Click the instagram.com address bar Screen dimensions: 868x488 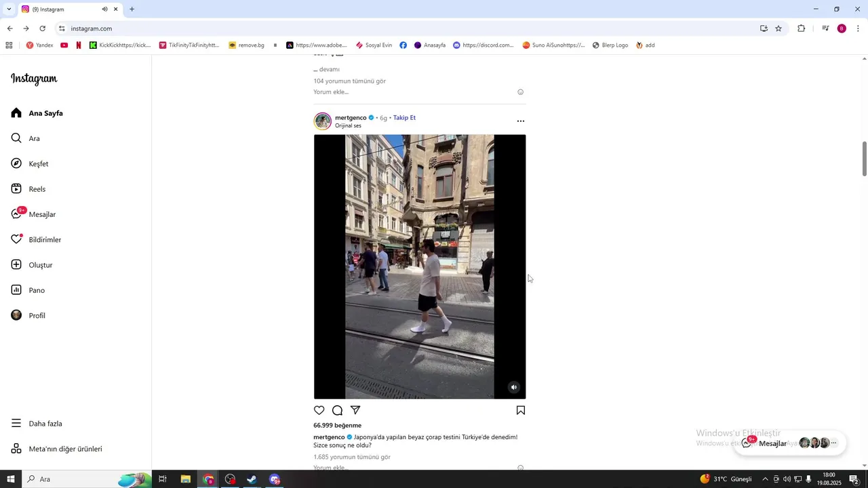click(407, 28)
